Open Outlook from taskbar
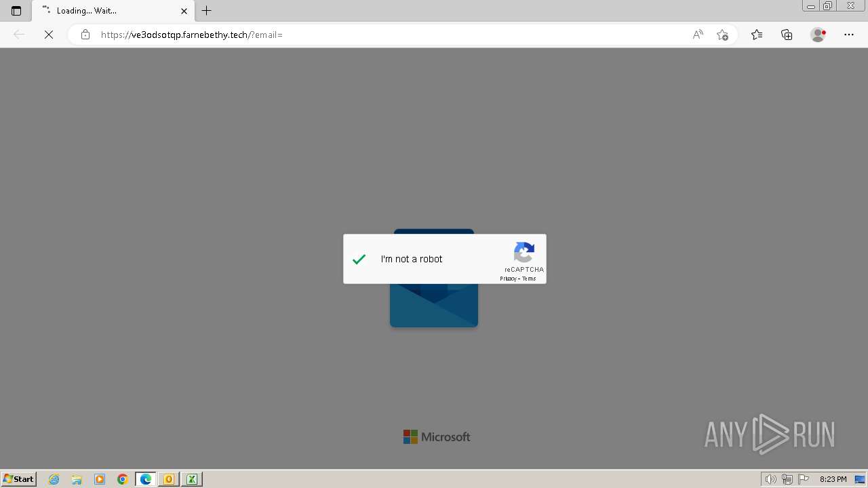 (x=169, y=479)
